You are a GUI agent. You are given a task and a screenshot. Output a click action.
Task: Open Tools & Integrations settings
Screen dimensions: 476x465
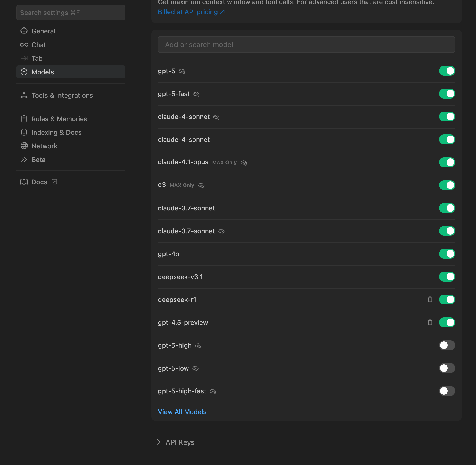click(71, 95)
